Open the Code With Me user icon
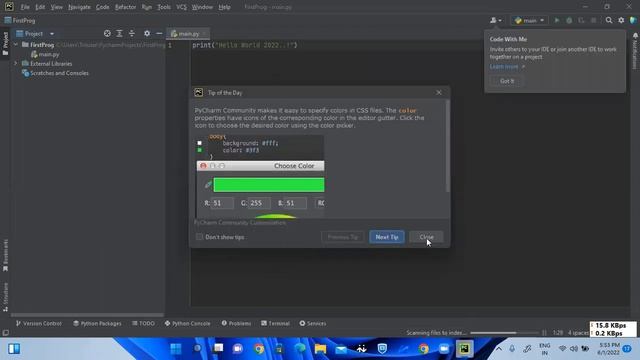 pyautogui.click(x=496, y=20)
